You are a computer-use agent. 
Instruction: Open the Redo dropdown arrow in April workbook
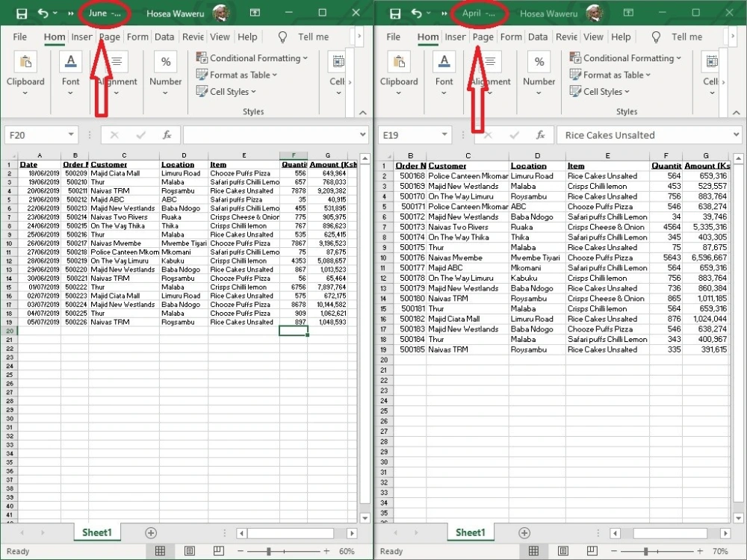428,13
